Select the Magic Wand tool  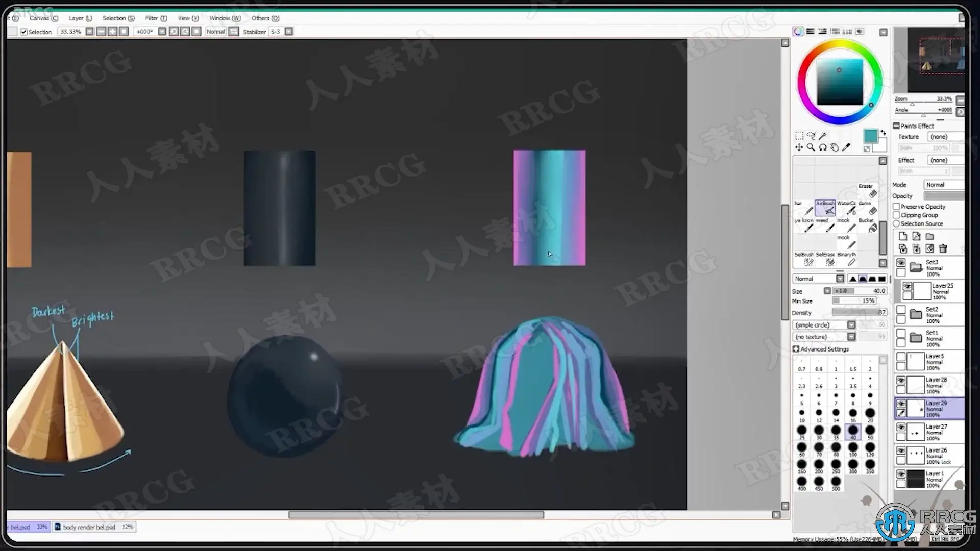pos(823,136)
